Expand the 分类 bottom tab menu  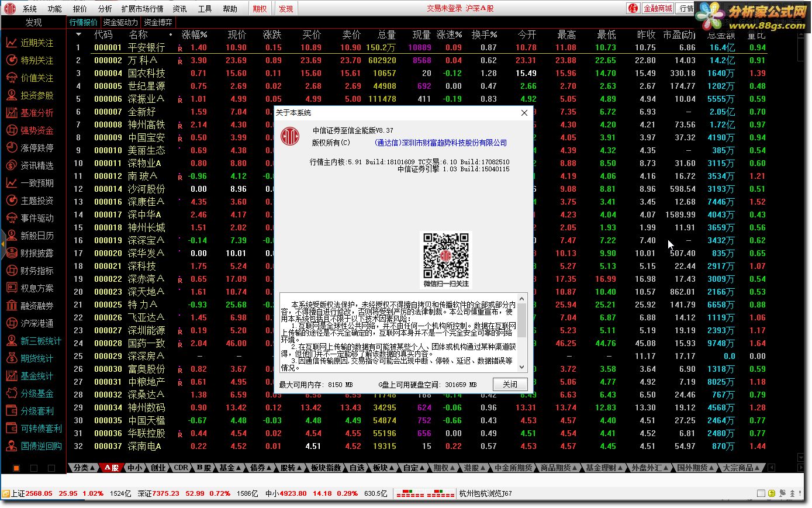[x=84, y=468]
